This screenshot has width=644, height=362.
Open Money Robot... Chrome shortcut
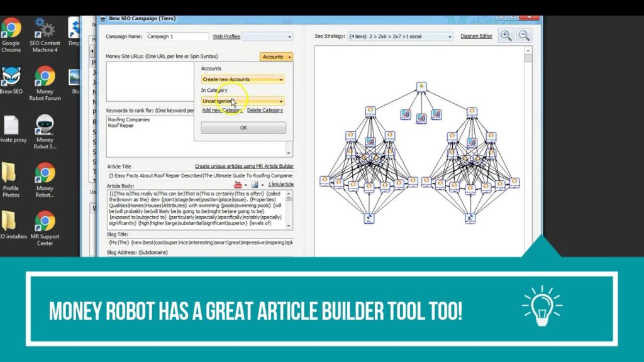click(45, 180)
